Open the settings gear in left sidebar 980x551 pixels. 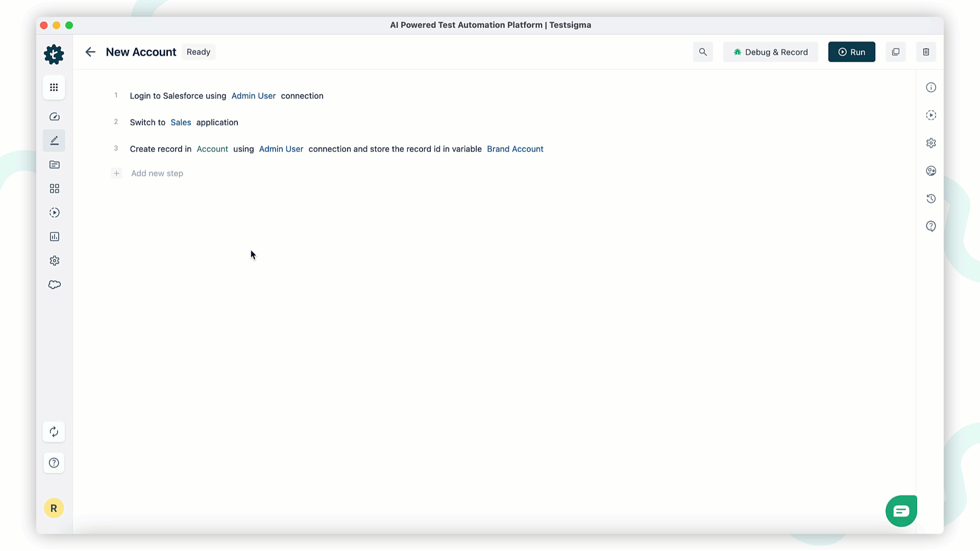[55, 261]
